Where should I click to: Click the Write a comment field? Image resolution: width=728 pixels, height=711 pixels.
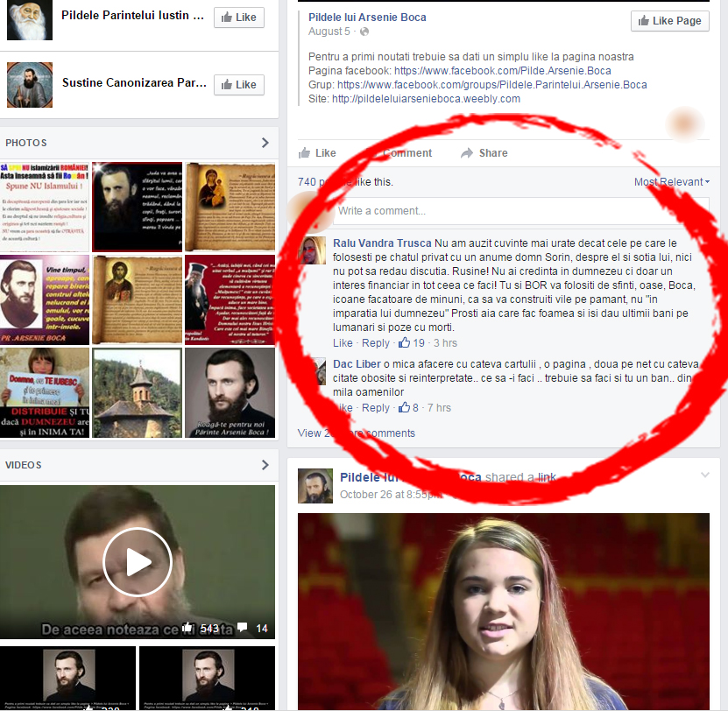[521, 211]
